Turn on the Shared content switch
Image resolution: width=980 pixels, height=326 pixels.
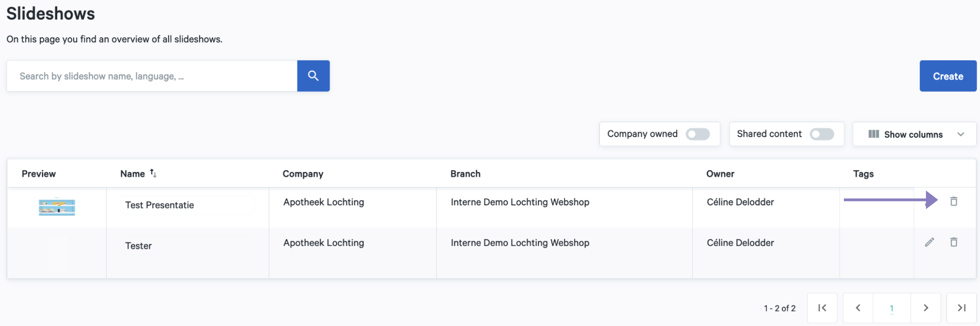click(822, 134)
